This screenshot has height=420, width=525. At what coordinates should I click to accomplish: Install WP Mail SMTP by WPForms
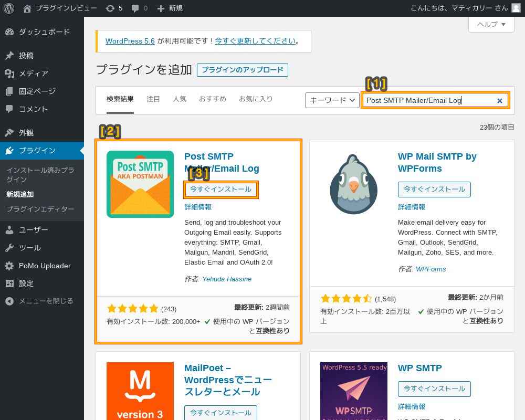[x=434, y=190]
